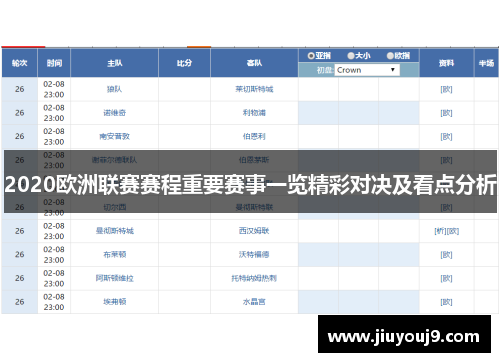The width and height of the screenshot is (500, 362).
Task: Open [欧] odds link in 曼彻斯特城 row
Action: 453,231
